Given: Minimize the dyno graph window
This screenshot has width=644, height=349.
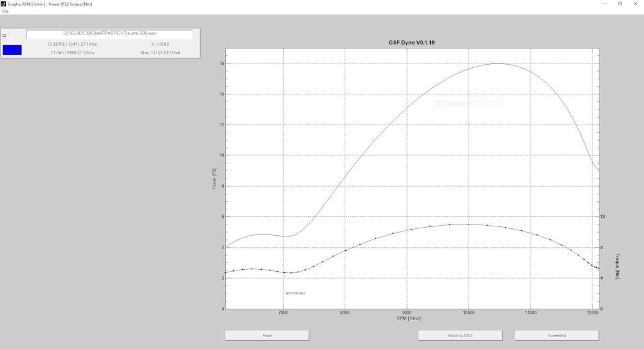Looking at the screenshot, I should [602, 3].
